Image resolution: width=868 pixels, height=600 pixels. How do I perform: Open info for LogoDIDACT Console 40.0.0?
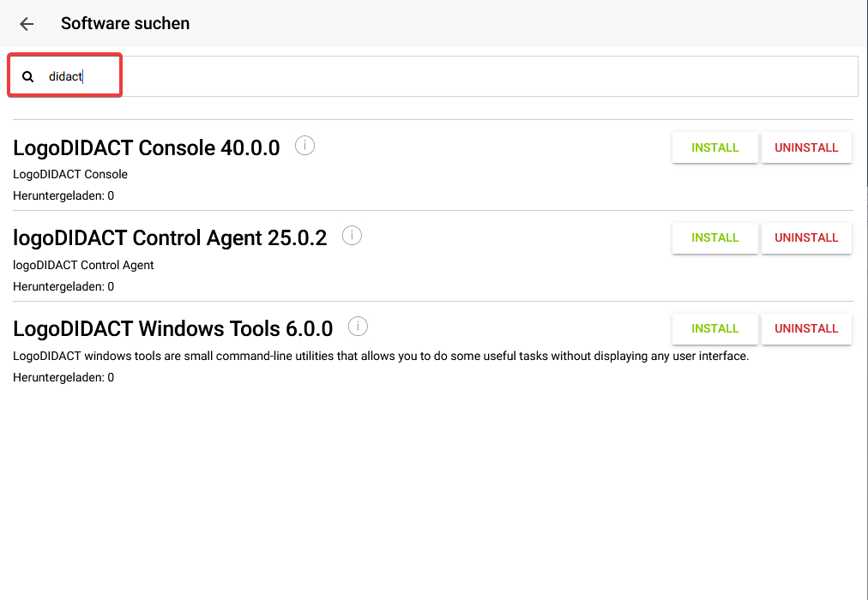pos(304,146)
